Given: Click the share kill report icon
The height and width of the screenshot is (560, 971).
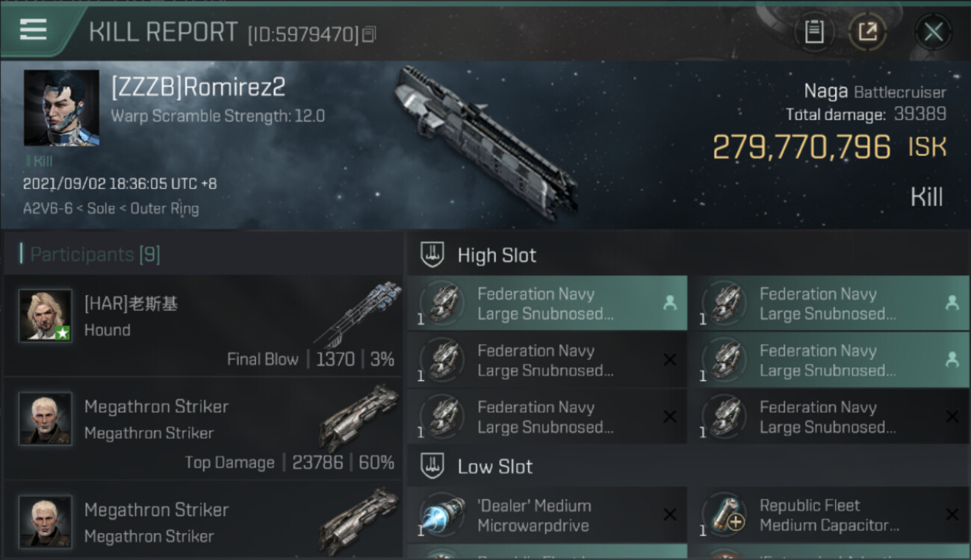Looking at the screenshot, I should [868, 32].
